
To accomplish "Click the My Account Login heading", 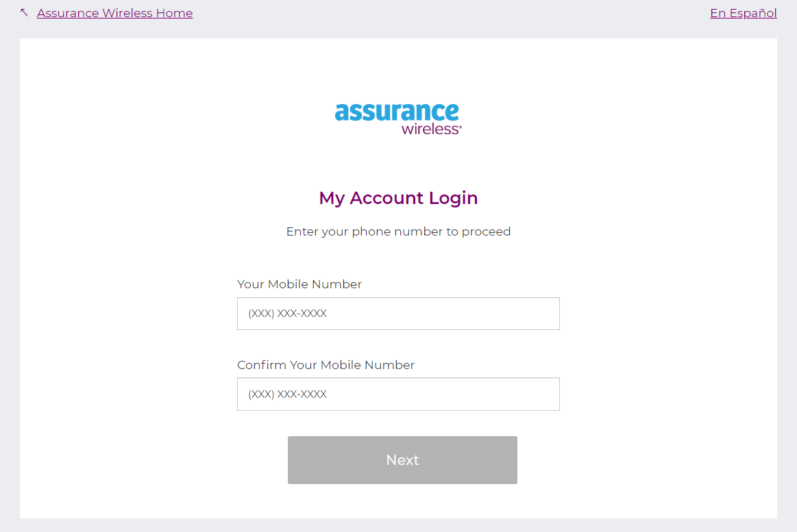I will (x=398, y=198).
